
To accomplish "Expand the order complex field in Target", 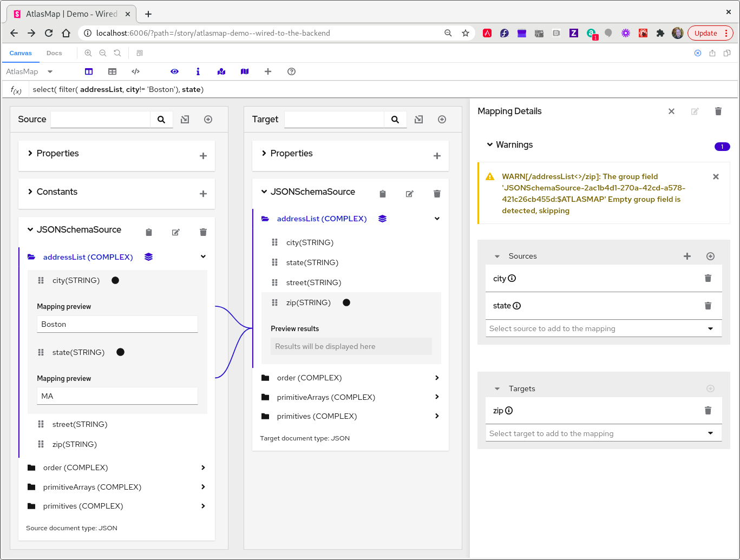I will click(x=437, y=378).
